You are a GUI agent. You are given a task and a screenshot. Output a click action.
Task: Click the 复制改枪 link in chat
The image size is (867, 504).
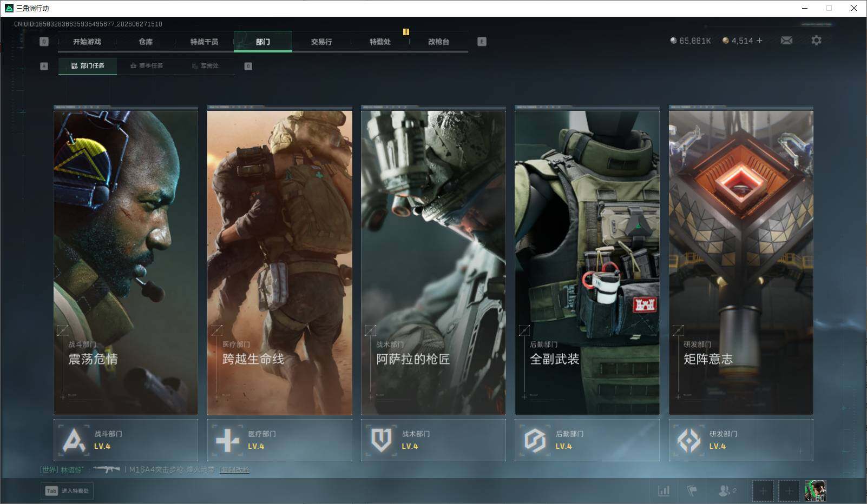pos(235,469)
